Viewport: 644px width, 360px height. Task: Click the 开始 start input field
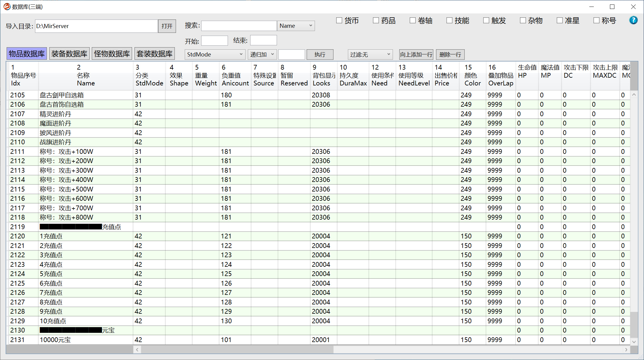coord(214,40)
